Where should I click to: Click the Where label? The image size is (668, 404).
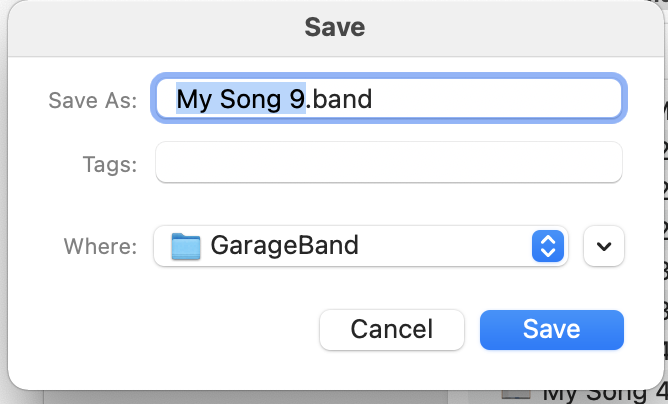[x=100, y=246]
